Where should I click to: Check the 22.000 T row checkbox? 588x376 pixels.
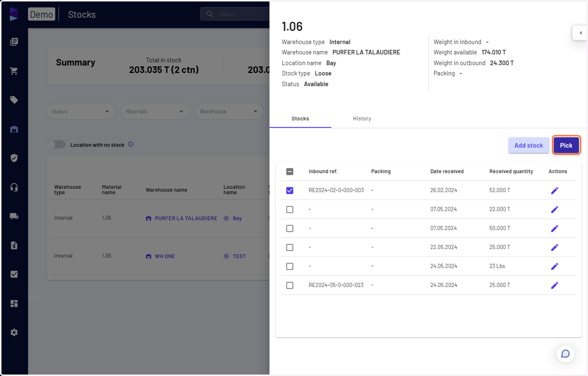click(x=290, y=209)
